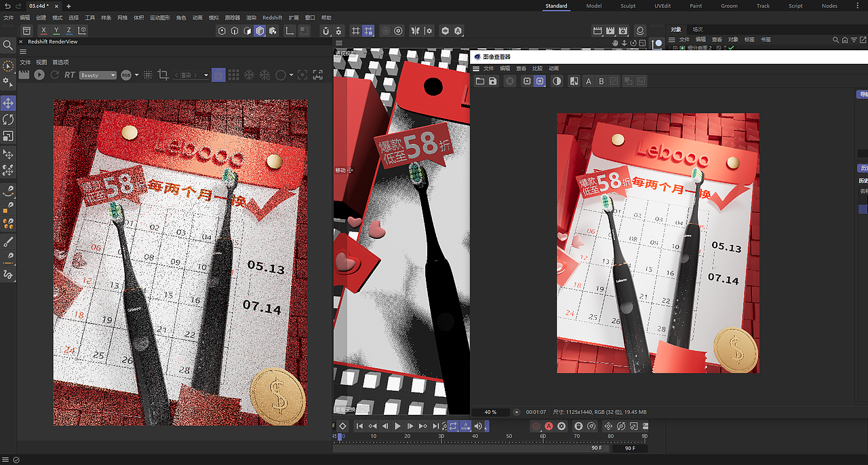Save image with Picture Viewer disk icon
868x465 pixels.
493,81
